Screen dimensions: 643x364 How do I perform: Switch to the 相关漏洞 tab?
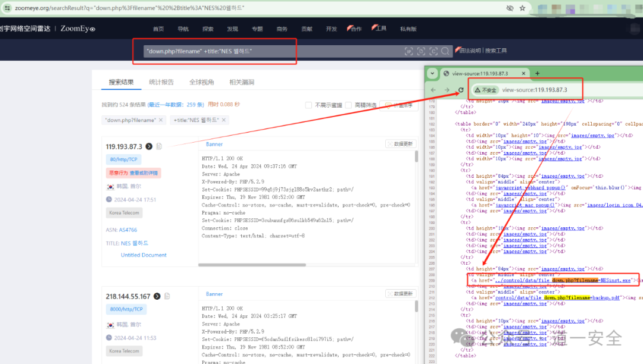click(242, 82)
